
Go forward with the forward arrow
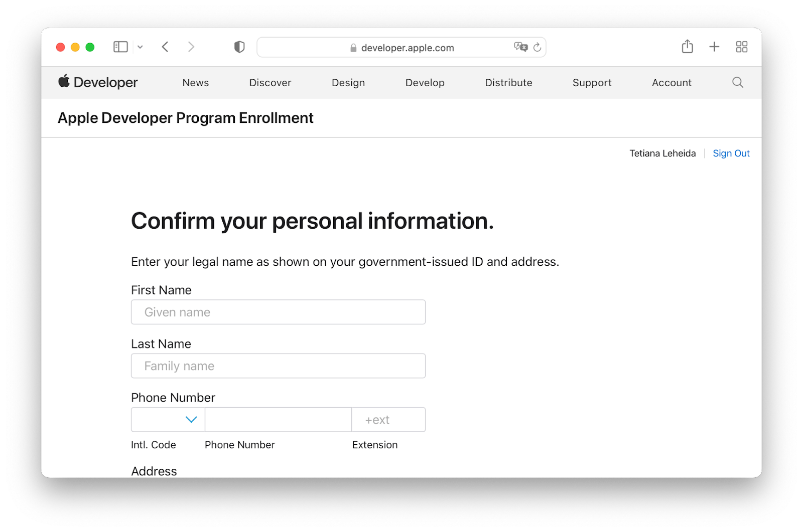[191, 47]
